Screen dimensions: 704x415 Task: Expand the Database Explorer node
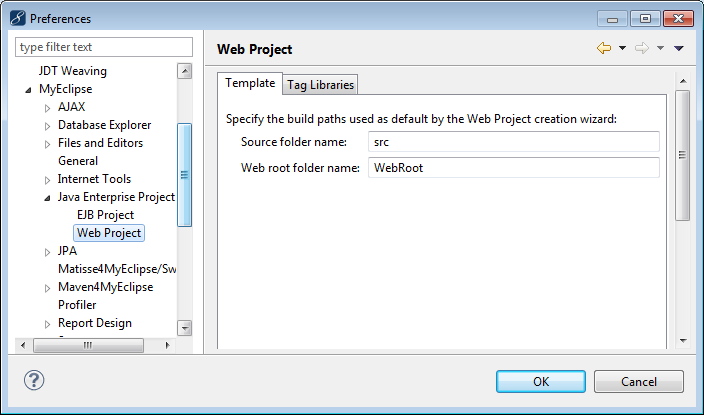(47, 126)
